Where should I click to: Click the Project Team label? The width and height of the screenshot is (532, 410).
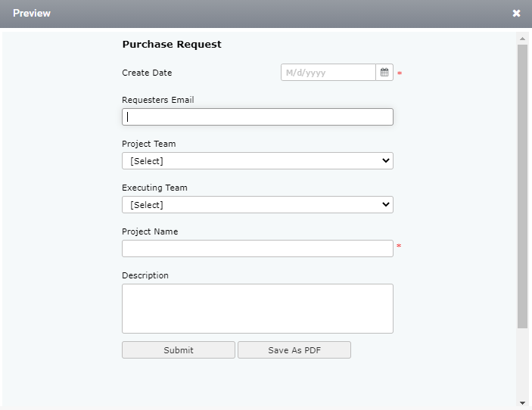click(x=149, y=144)
